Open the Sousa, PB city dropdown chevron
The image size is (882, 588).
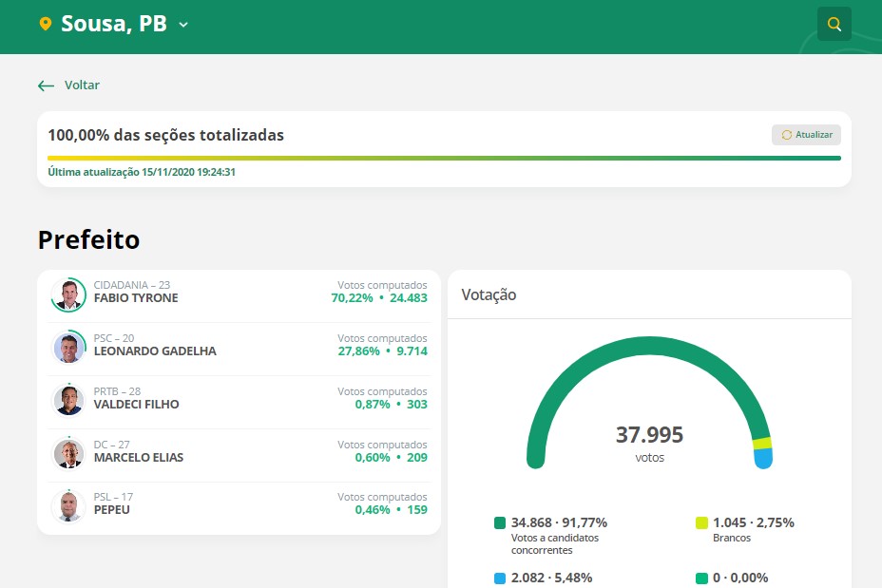point(183,25)
